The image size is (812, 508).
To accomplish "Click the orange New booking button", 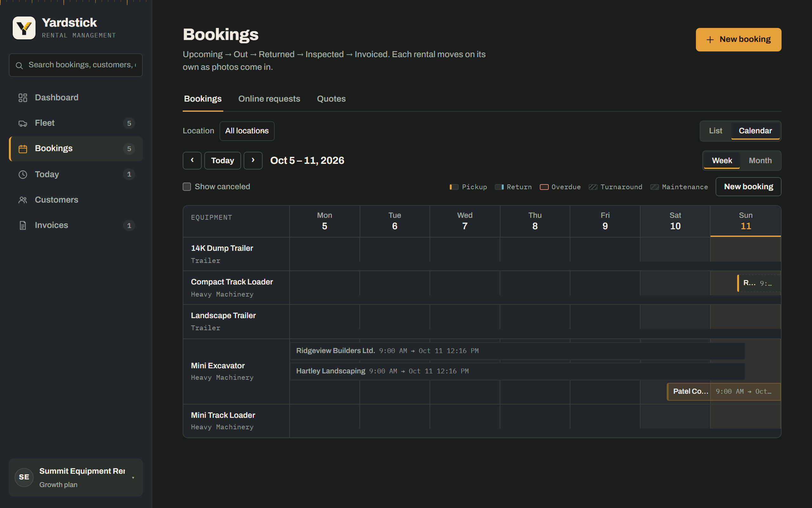I will (x=738, y=40).
